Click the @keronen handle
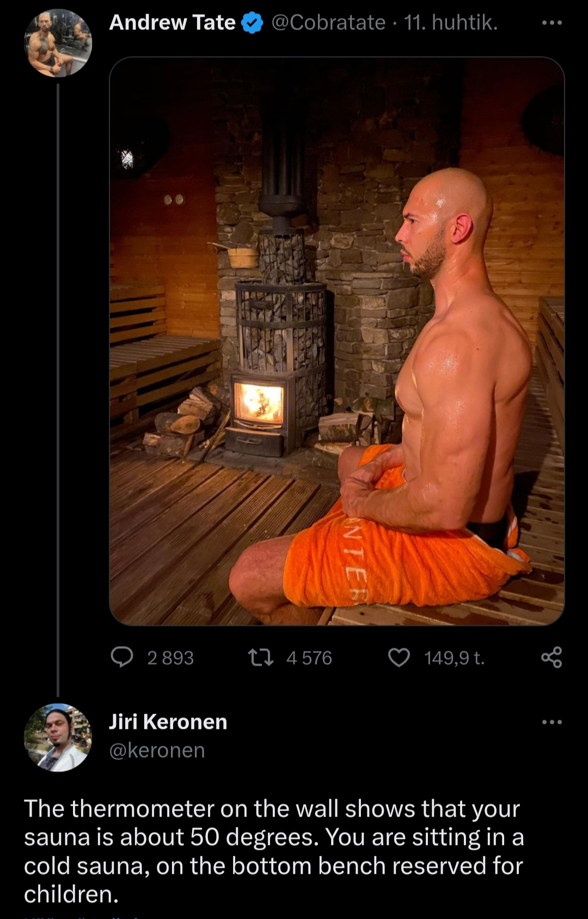The image size is (588, 919). 157,750
